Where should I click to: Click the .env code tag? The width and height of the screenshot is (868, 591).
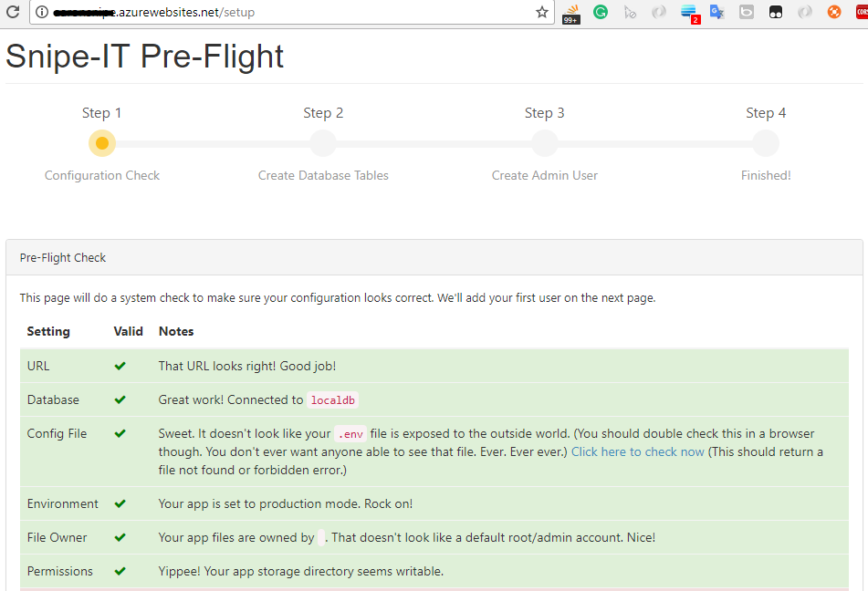click(x=350, y=434)
